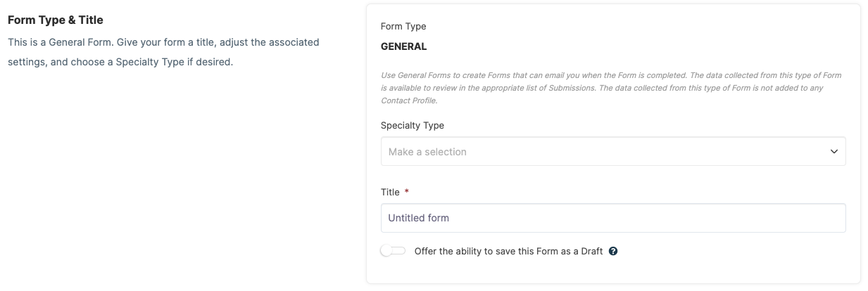Click the "Make a selection" placeholder text
The height and width of the screenshot is (291, 868).
(x=427, y=152)
